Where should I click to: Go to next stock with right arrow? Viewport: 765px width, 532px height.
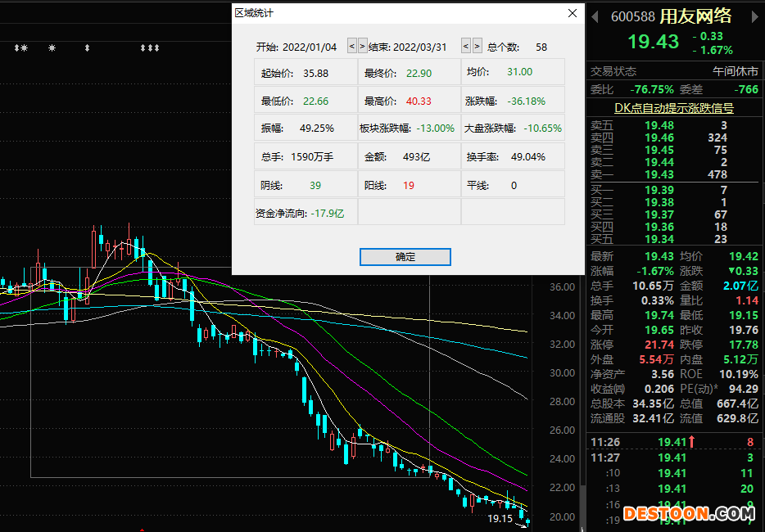[x=755, y=17]
